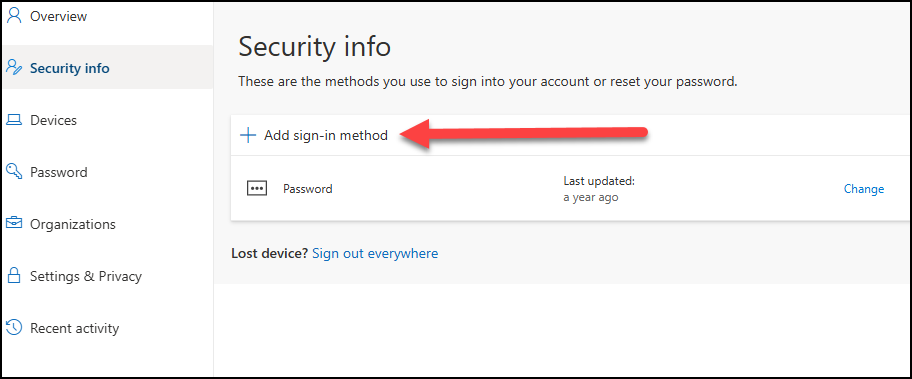912x379 pixels.
Task: Open Settings & Privacy
Action: click(86, 276)
